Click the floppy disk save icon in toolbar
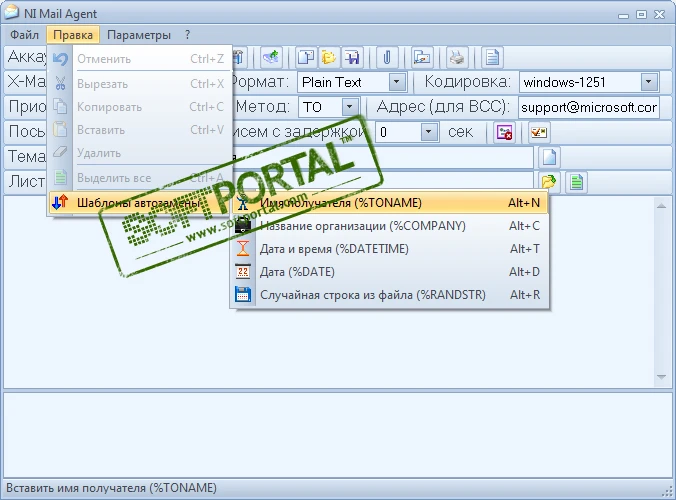676x500 pixels. click(350, 56)
